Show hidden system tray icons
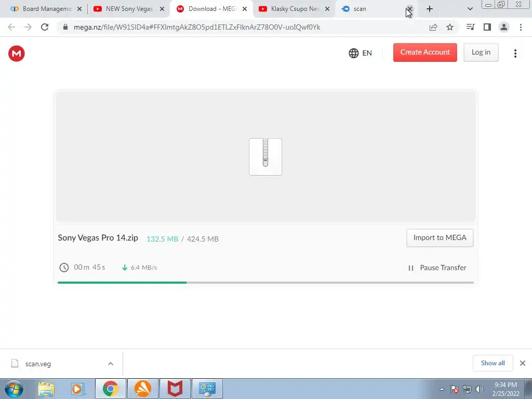Screen dimensions: 532x399 coord(442,389)
